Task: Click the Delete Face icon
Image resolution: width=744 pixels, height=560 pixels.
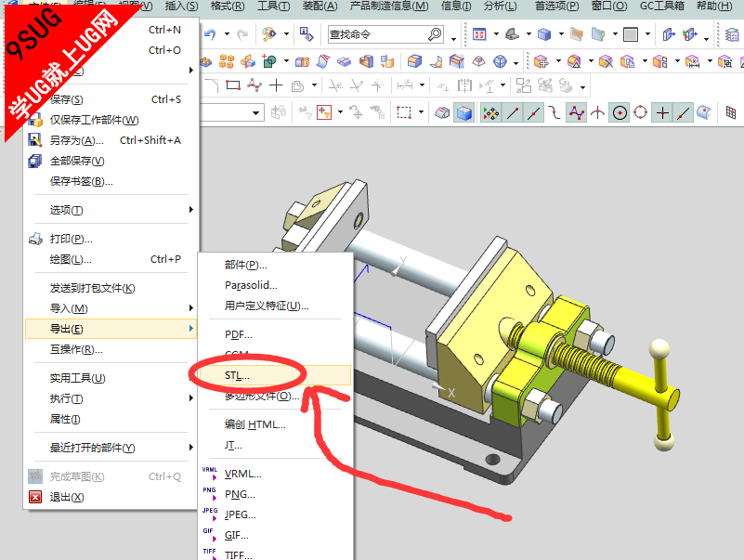Action: (x=606, y=61)
